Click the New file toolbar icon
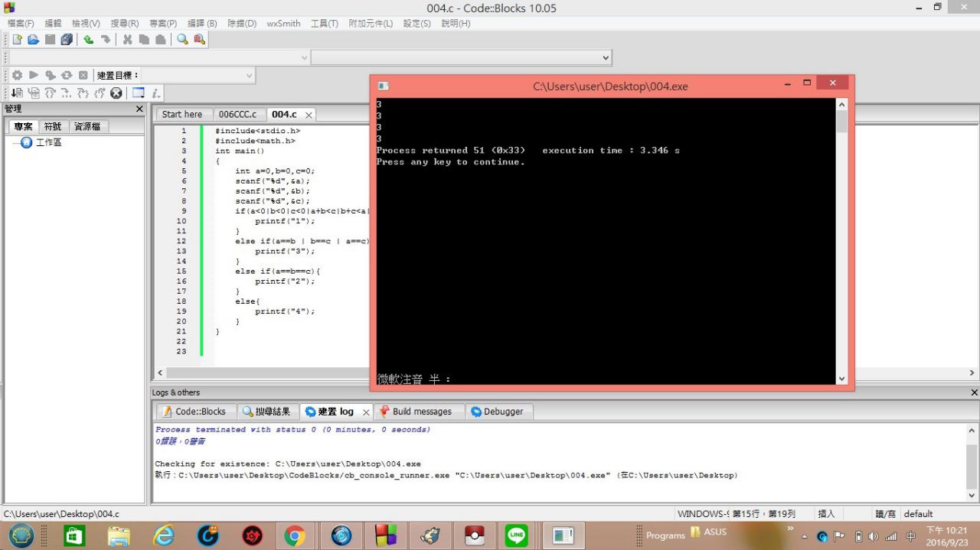Viewport: 980px width, 550px height. pyautogui.click(x=17, y=40)
